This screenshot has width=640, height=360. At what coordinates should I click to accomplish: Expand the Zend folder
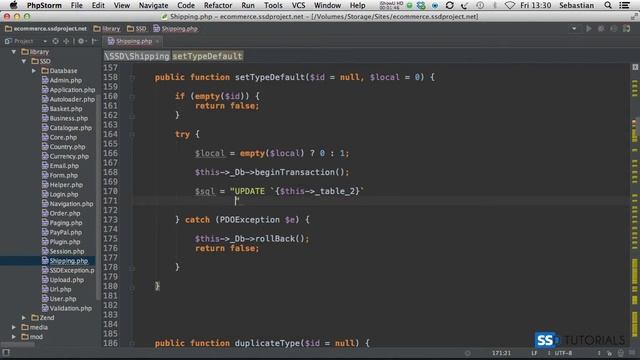[24, 318]
